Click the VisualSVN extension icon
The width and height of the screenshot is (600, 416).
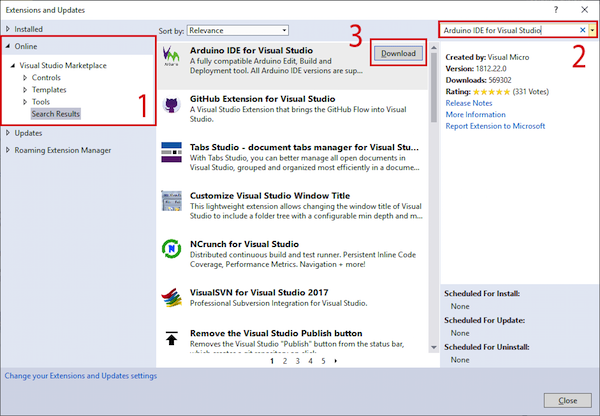[x=171, y=297]
